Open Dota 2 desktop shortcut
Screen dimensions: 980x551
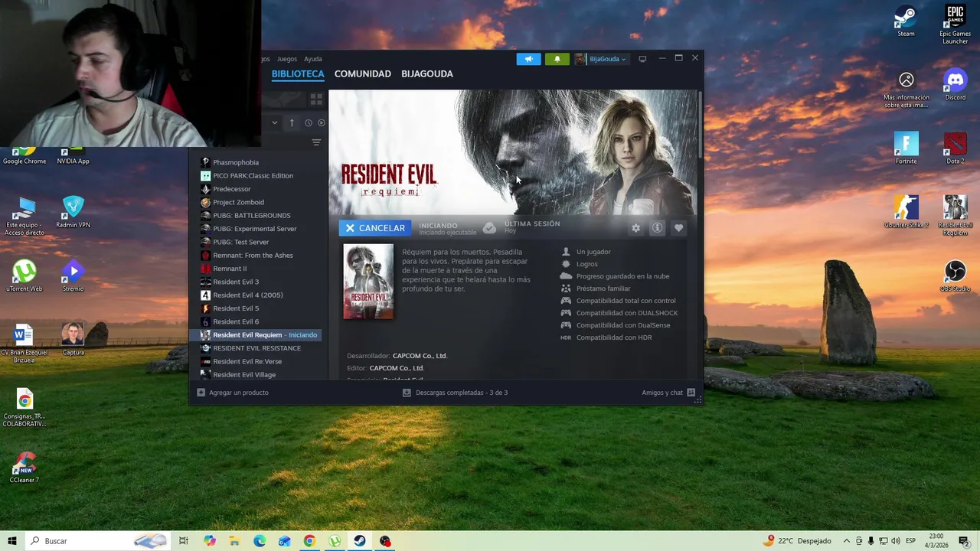955,148
